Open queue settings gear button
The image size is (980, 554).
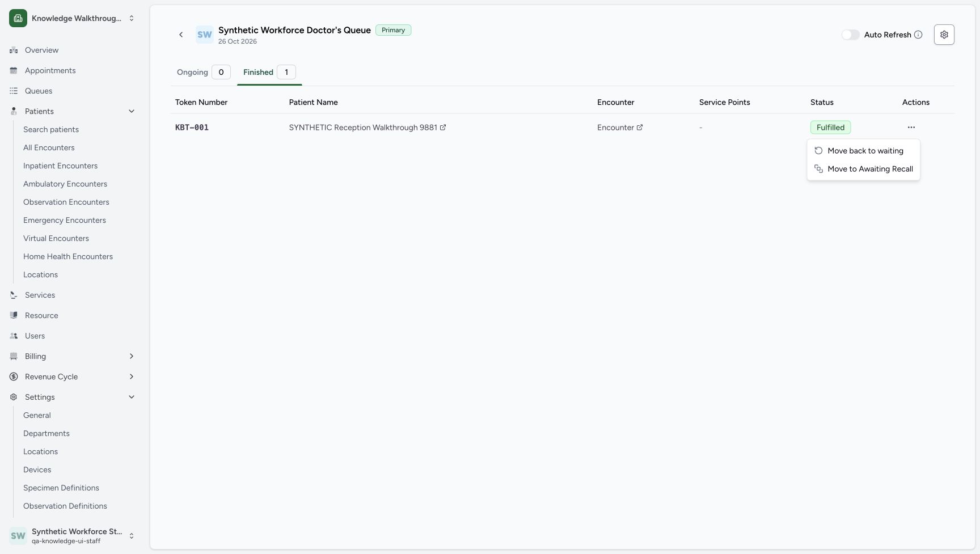(x=944, y=35)
